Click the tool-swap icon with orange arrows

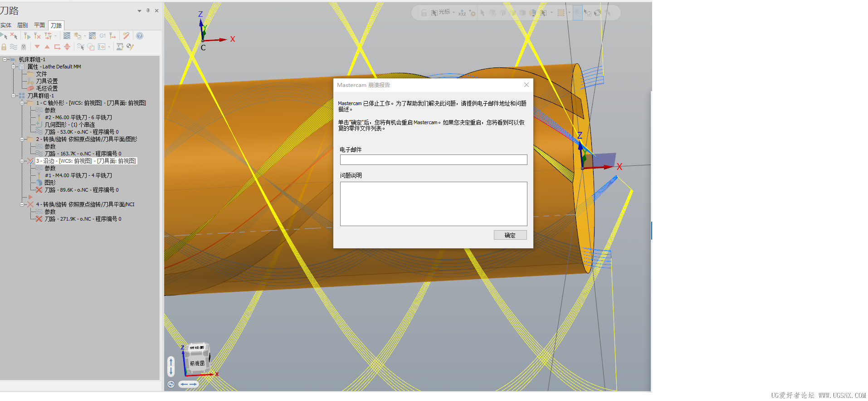coord(48,36)
